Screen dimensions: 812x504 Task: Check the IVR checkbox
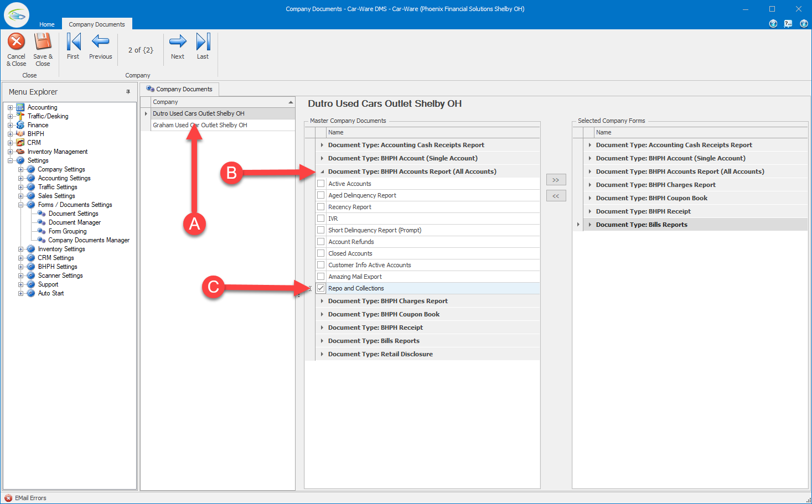(320, 219)
